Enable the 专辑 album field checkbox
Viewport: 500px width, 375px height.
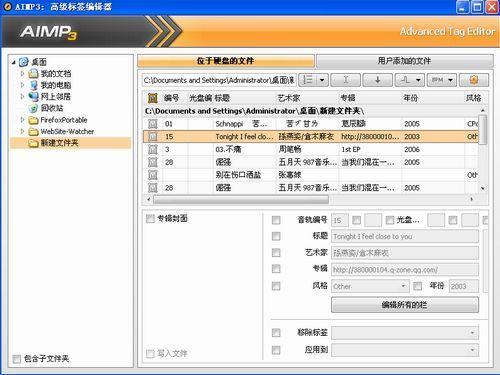[x=276, y=269]
